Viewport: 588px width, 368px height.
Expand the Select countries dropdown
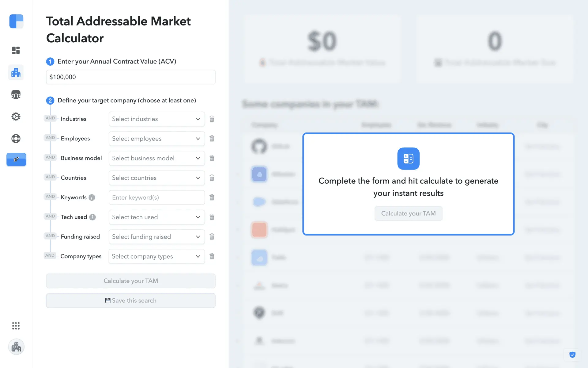pyautogui.click(x=156, y=178)
